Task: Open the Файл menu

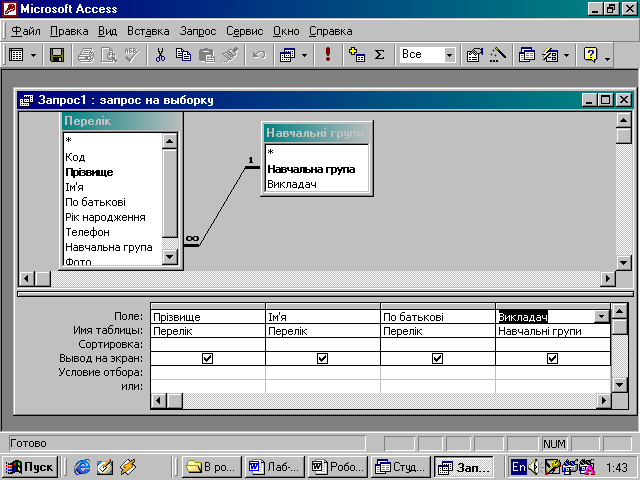Action: pyautogui.click(x=26, y=31)
